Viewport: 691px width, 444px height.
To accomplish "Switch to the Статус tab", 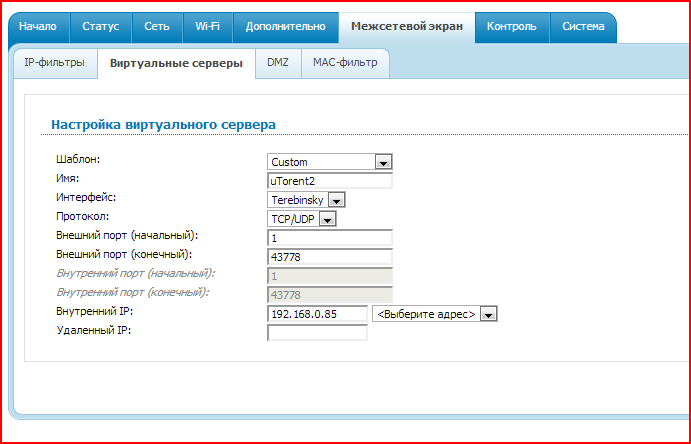I will click(x=100, y=26).
